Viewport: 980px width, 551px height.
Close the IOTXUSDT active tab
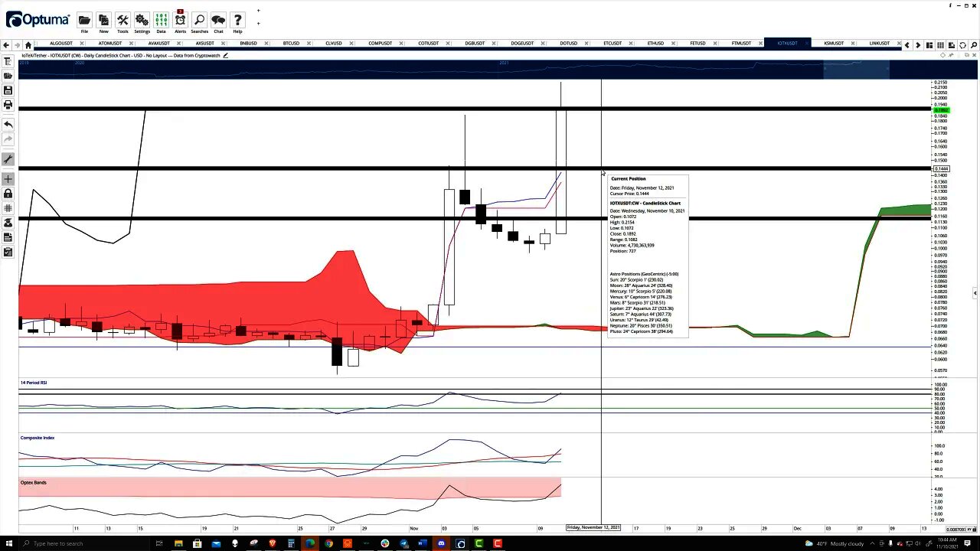pos(808,44)
